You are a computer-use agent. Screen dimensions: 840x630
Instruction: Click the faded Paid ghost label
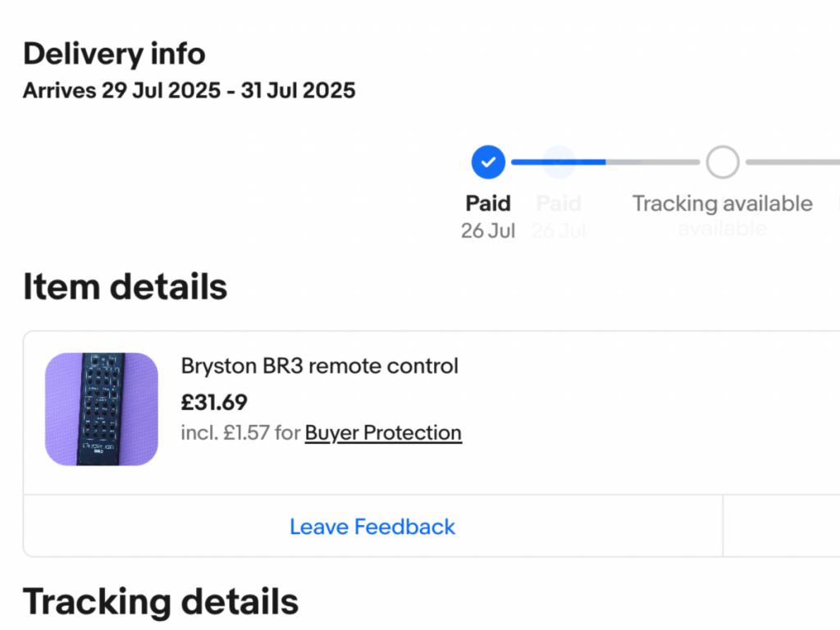(559, 203)
